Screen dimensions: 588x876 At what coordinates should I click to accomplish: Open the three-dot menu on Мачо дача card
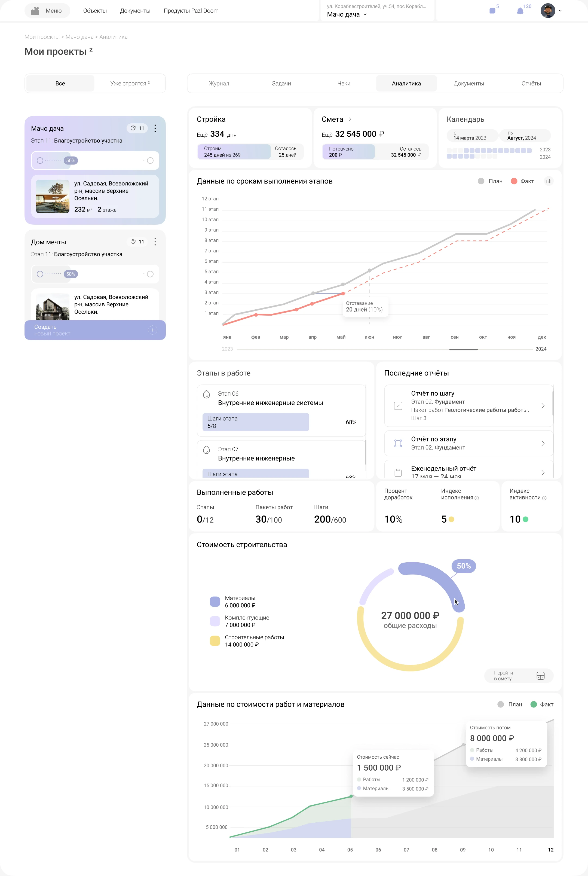155,128
